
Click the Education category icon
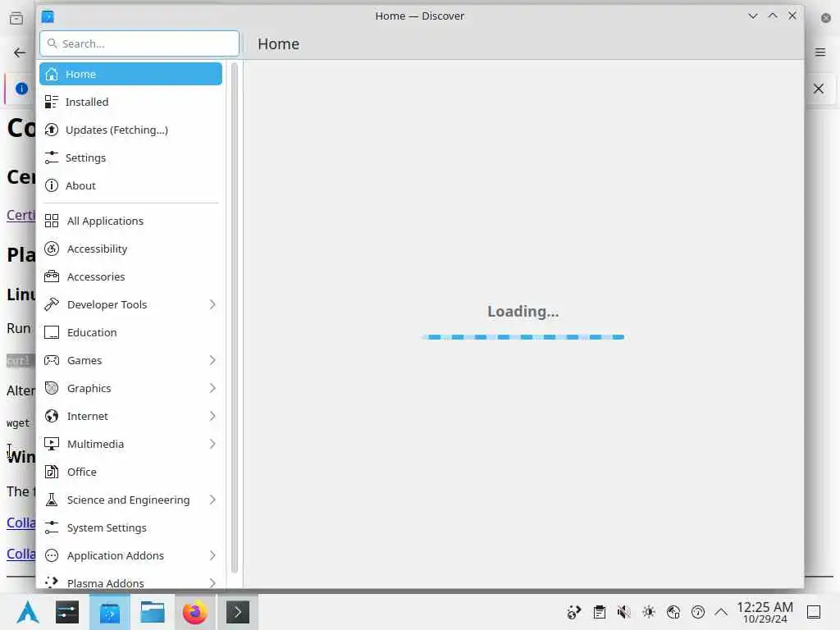[x=52, y=332]
